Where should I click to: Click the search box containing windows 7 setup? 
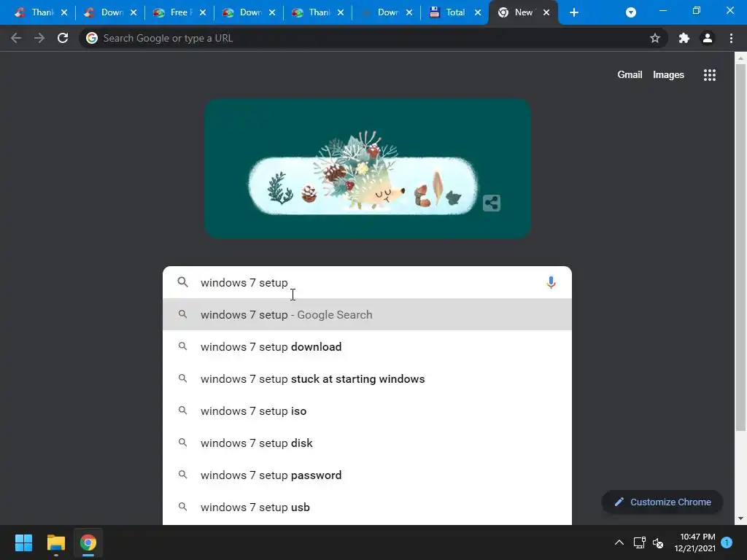pyautogui.click(x=367, y=282)
